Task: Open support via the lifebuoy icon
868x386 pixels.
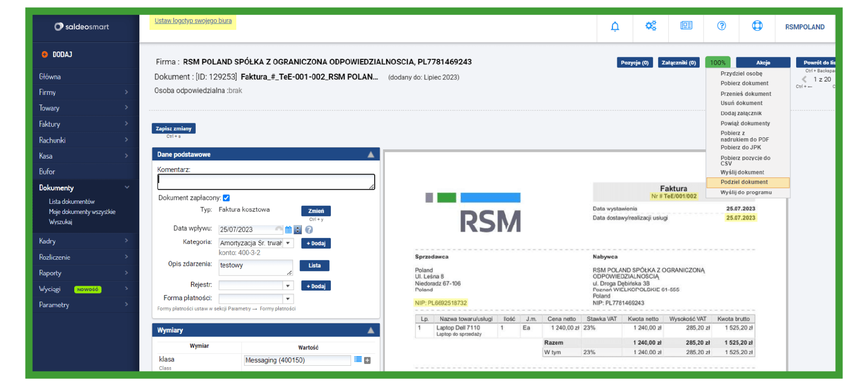Action: tap(757, 26)
